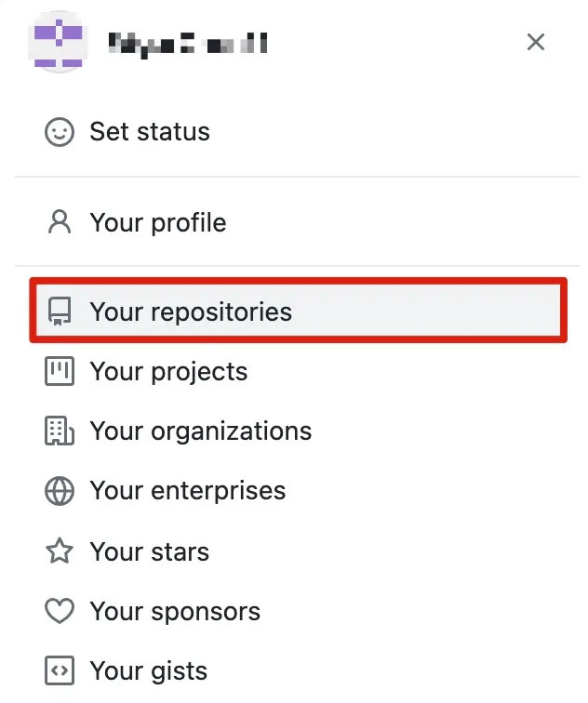Open Your sponsors

pos(175,611)
